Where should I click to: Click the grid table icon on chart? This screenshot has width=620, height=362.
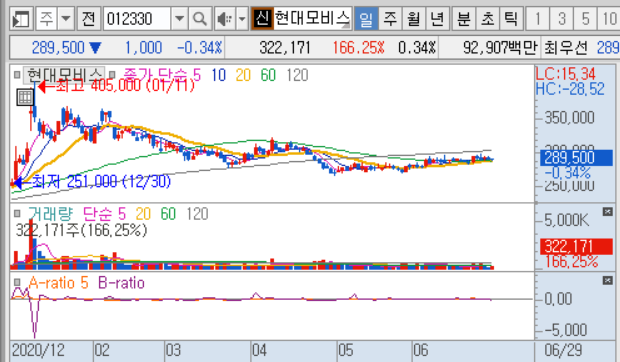tap(25, 97)
